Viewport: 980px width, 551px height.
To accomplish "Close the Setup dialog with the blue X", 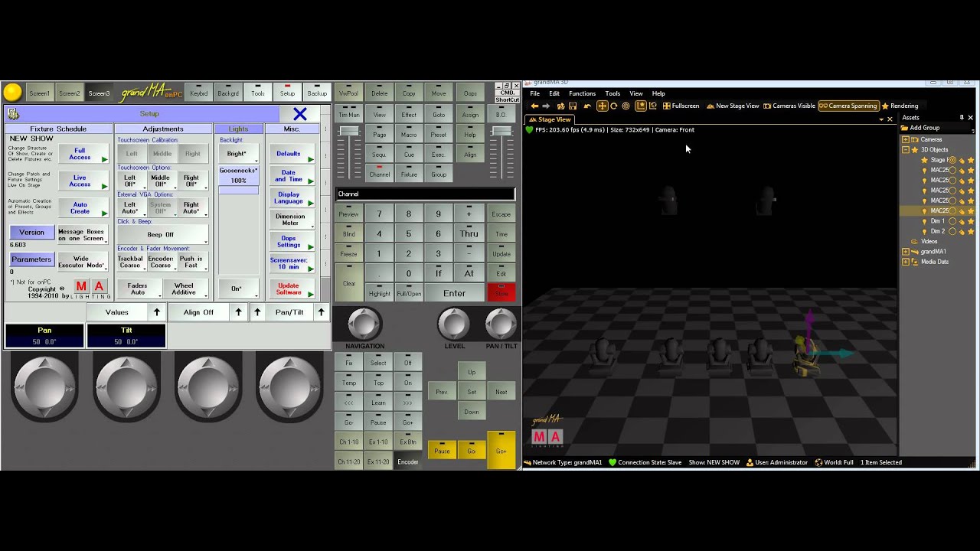I will tap(300, 114).
